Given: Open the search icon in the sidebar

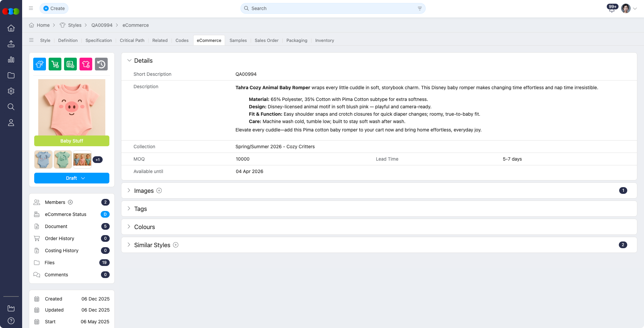Looking at the screenshot, I should (11, 107).
